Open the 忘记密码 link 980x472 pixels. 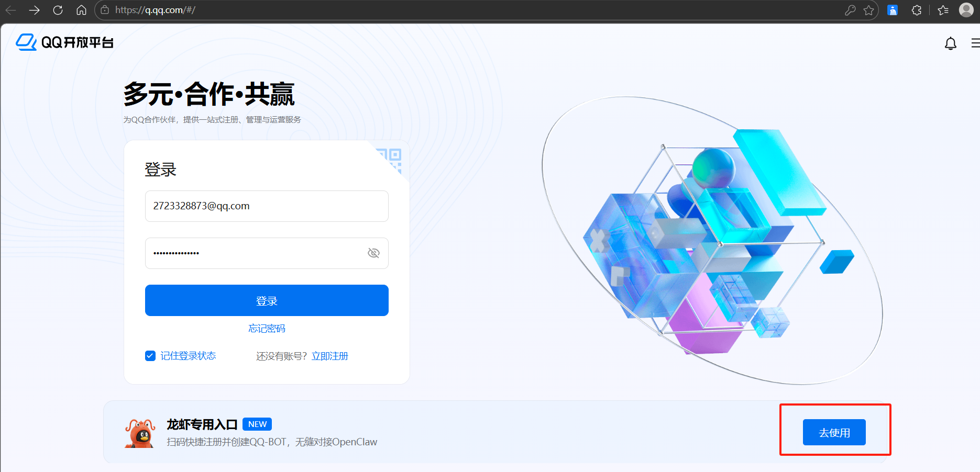pyautogui.click(x=267, y=328)
